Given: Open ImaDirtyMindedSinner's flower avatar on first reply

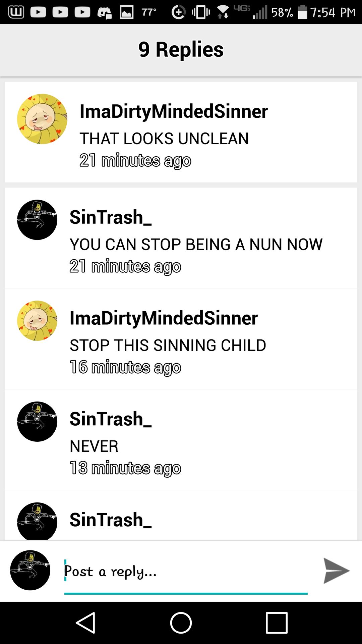Looking at the screenshot, I should click(x=42, y=119).
